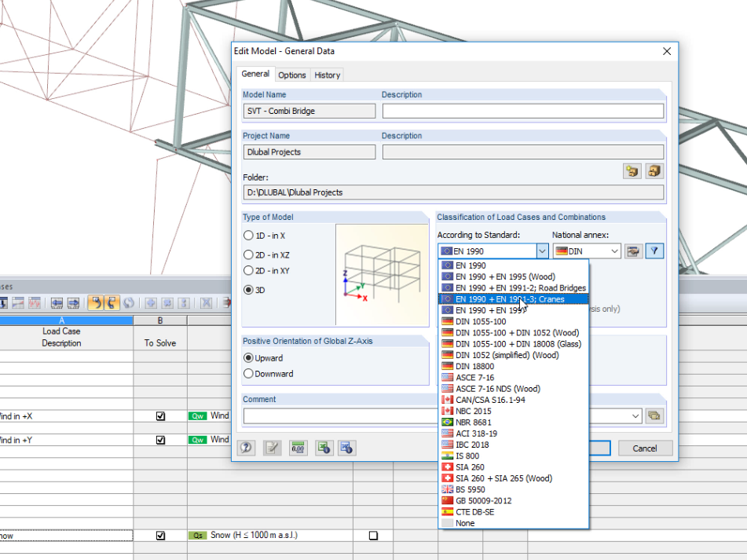This screenshot has width=747, height=560.
Task: Choose EN 1990 + EN 1995 (Wood) from the list
Action: click(513, 276)
